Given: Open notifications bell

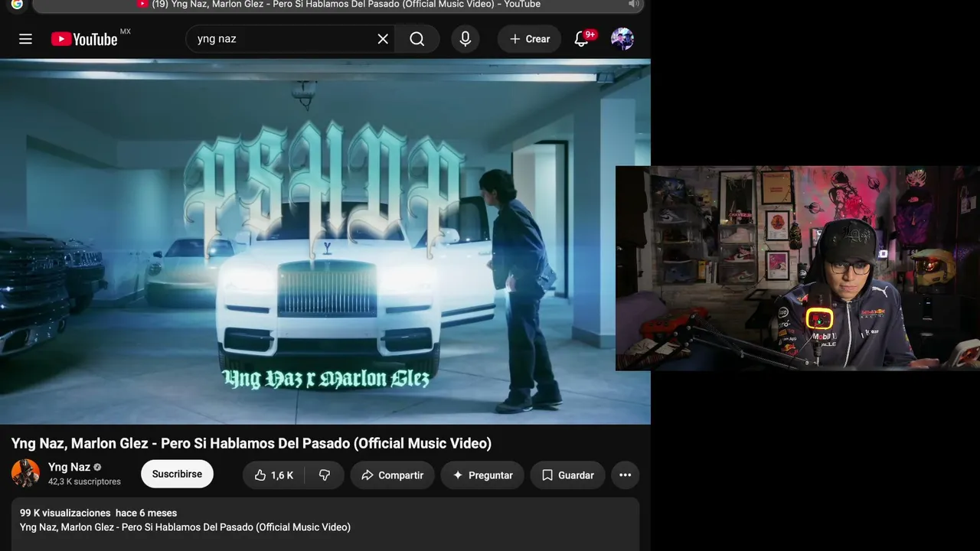Looking at the screenshot, I should tap(582, 39).
